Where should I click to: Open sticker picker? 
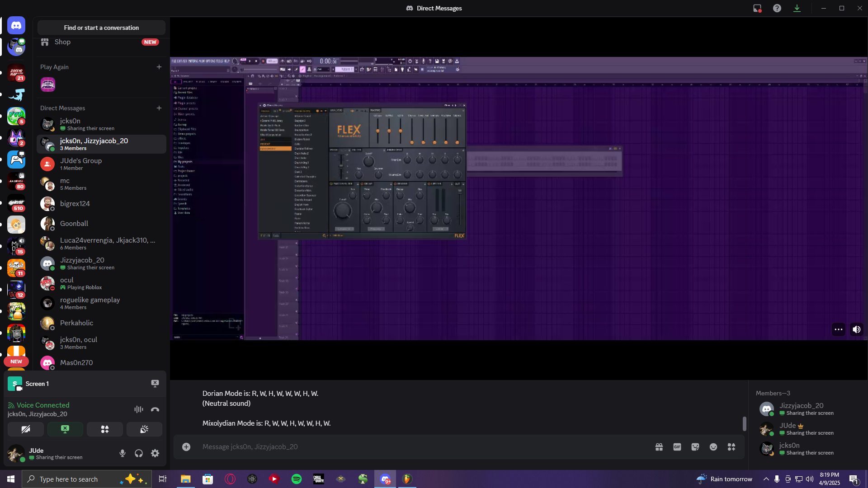pyautogui.click(x=695, y=447)
